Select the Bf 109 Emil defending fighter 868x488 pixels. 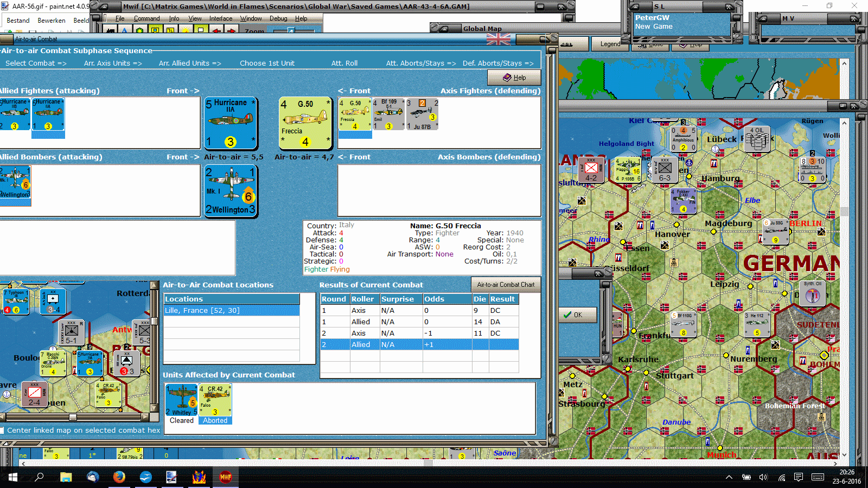[388, 114]
